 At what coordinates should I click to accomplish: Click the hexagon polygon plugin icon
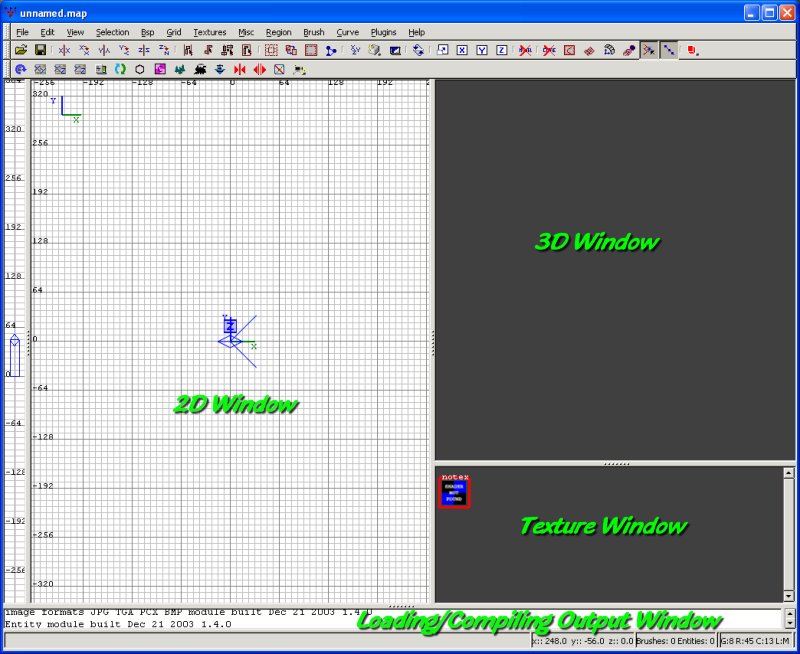[x=140, y=69]
